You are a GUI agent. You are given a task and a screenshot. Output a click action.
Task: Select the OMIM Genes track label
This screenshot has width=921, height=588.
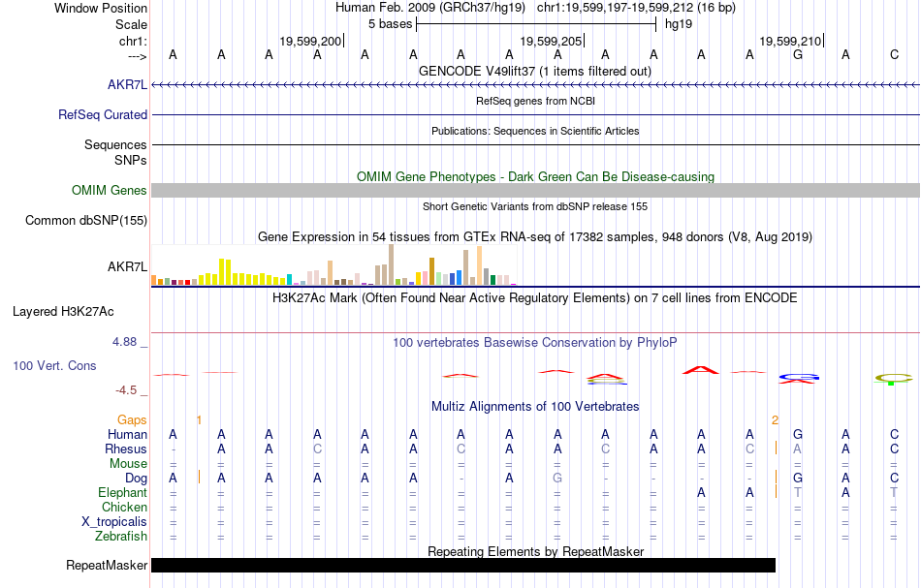click(x=110, y=190)
